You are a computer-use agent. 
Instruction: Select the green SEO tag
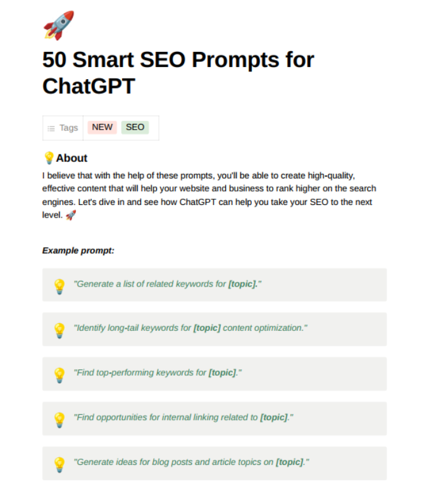click(135, 127)
